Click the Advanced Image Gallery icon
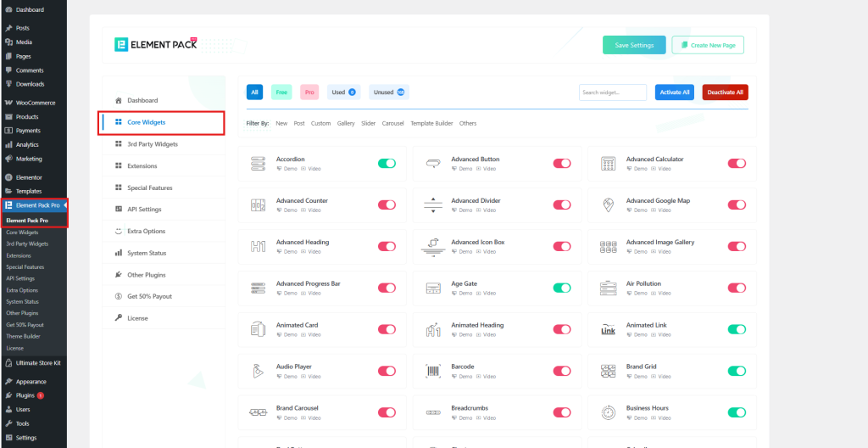The image size is (868, 448). pyautogui.click(x=608, y=246)
